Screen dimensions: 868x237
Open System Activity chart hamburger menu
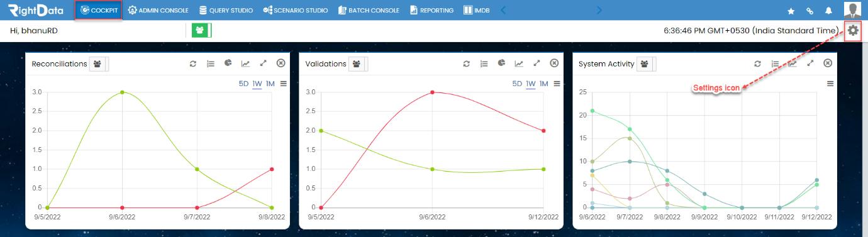coord(830,84)
